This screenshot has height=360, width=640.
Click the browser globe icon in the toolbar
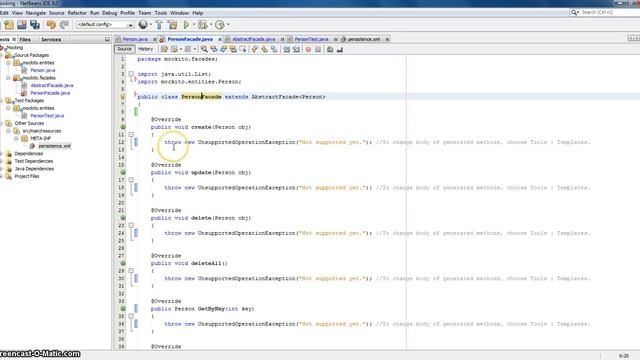(143, 24)
